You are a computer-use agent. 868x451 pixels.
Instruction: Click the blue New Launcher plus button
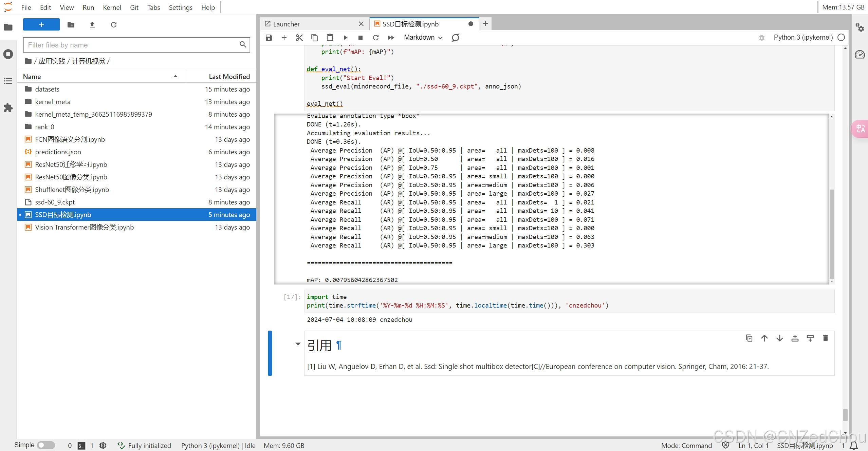click(41, 25)
